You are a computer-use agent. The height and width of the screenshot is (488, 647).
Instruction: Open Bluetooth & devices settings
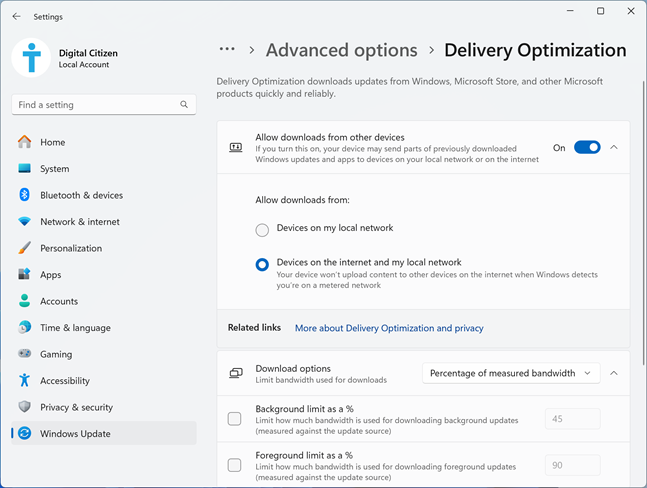pyautogui.click(x=104, y=195)
